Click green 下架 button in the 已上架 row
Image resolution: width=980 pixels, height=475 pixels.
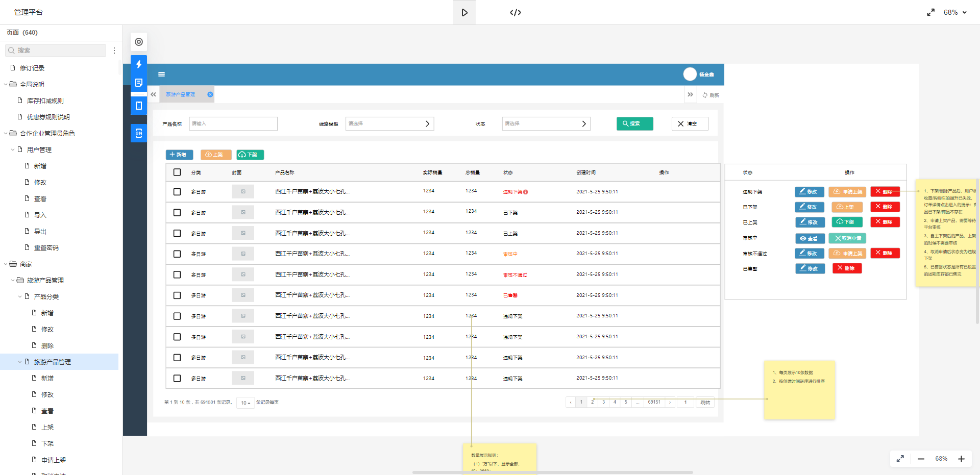point(847,222)
